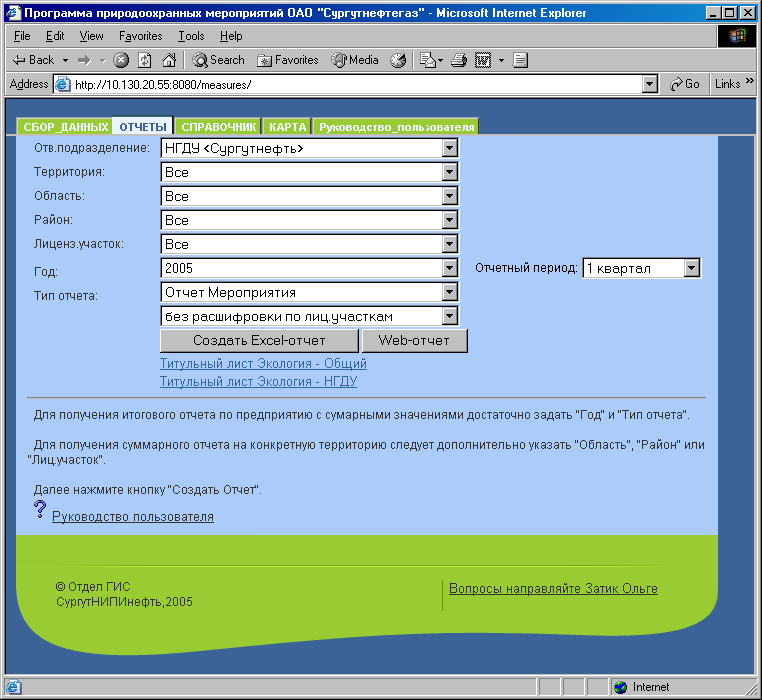Image resolution: width=762 pixels, height=700 pixels.
Task: Click the Back arrow toolbar button
Action: (33, 60)
